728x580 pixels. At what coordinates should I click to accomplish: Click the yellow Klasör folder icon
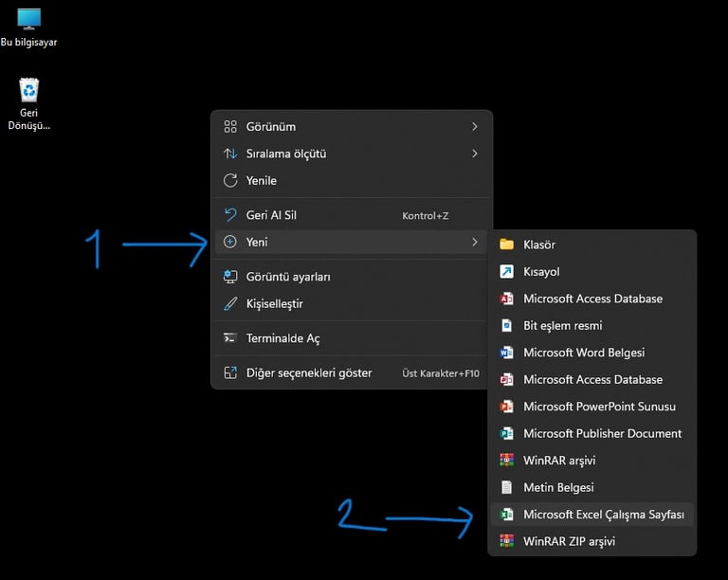506,245
